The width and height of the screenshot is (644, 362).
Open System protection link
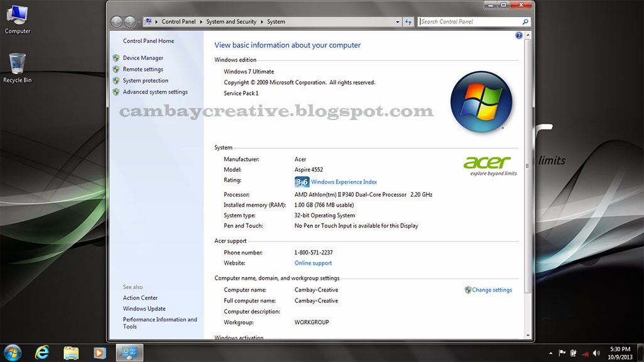pos(145,80)
